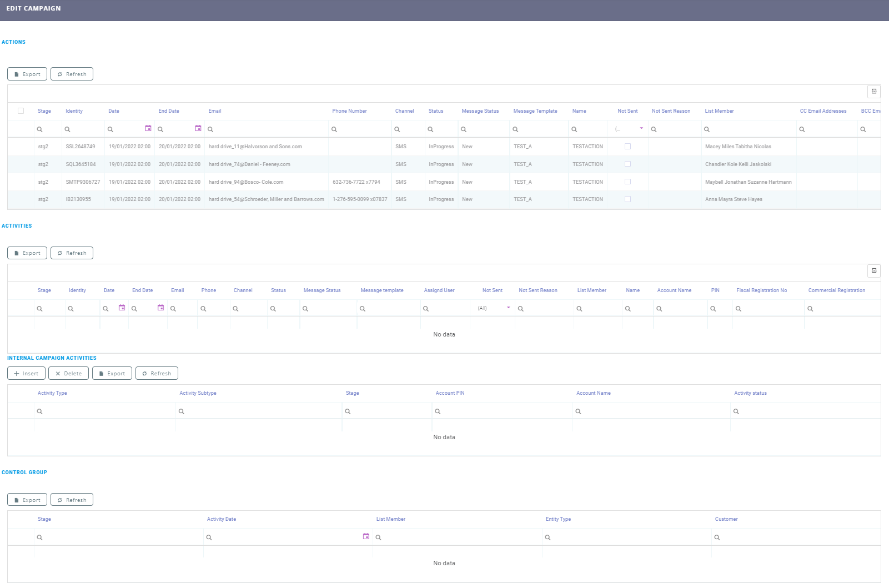
Task: Click search icon in Activity Type filter
Action: pos(40,411)
